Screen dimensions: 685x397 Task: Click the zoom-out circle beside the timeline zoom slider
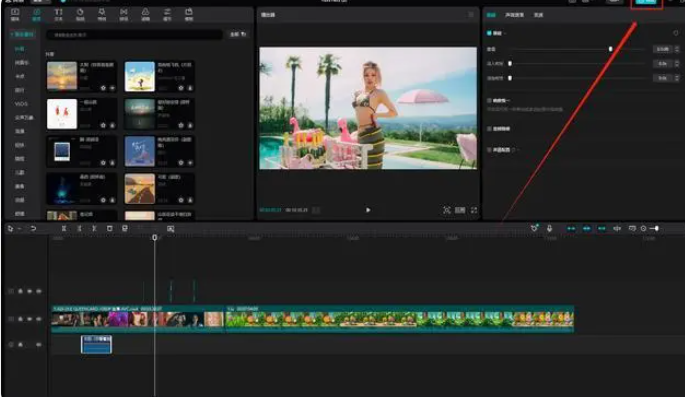coord(643,228)
